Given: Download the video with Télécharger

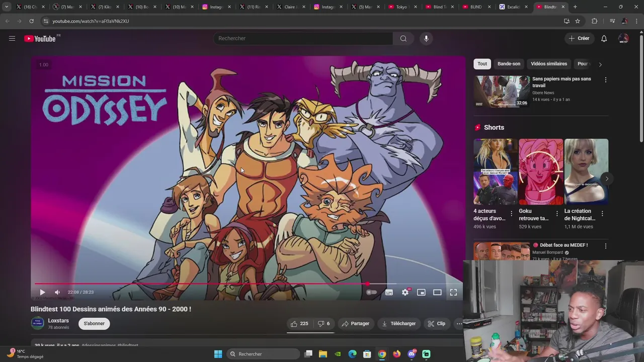Looking at the screenshot, I should point(399,324).
